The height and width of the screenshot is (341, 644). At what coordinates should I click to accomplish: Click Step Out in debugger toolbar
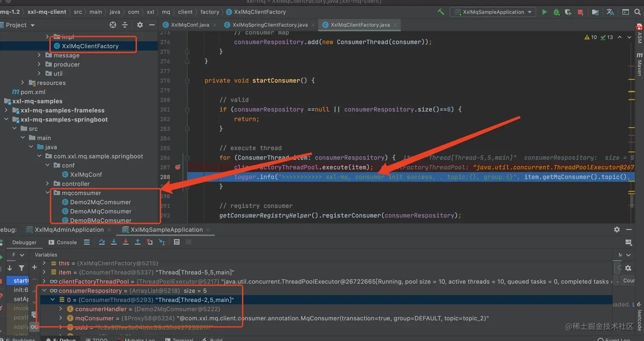138,242
